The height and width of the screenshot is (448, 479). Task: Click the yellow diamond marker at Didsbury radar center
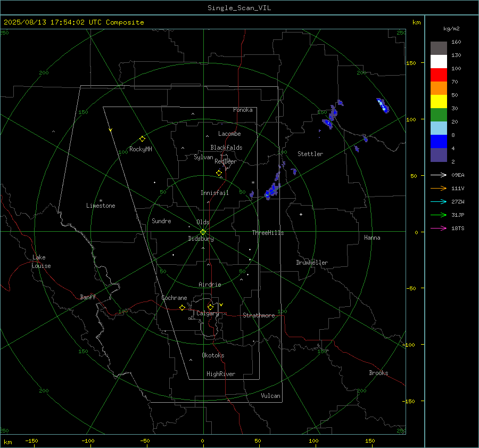[x=203, y=232]
